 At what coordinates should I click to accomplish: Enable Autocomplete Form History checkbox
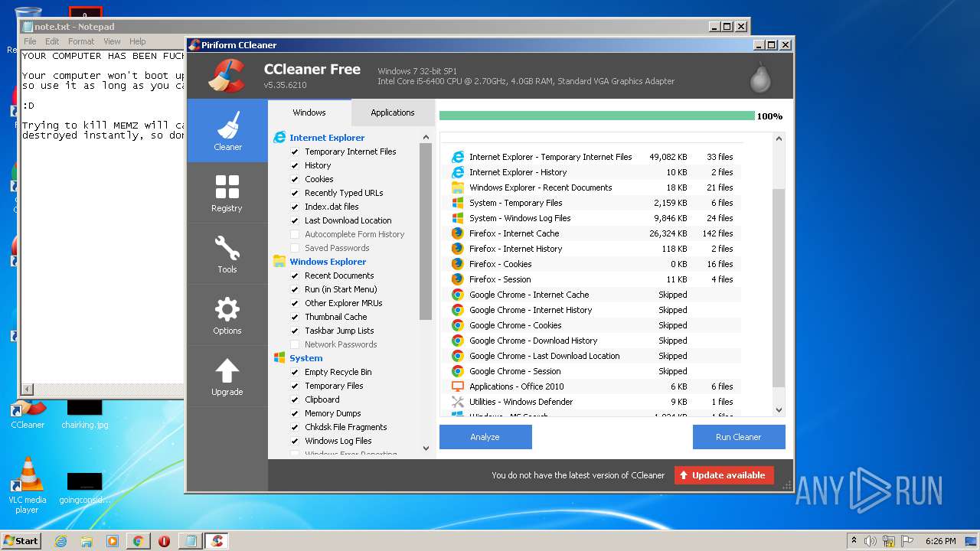tap(295, 234)
